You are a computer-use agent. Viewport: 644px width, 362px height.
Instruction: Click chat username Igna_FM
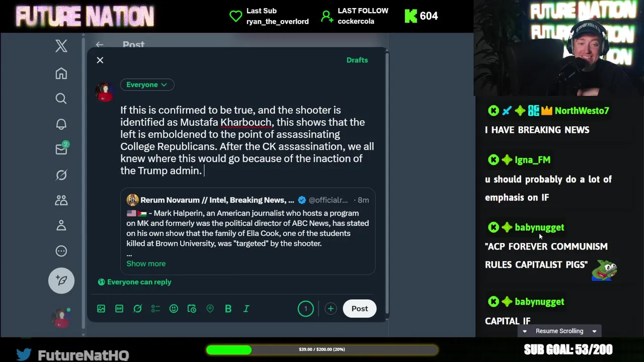tap(532, 160)
